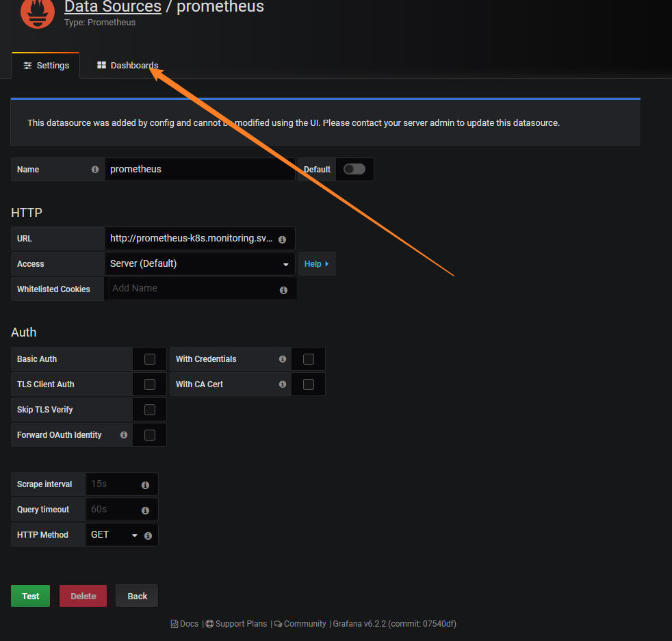Enable the Basic Auth checkbox
This screenshot has width=672, height=641.
click(150, 359)
